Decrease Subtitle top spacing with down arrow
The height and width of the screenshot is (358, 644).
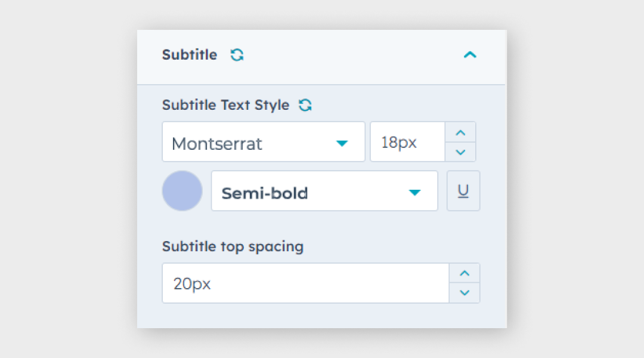(x=464, y=293)
